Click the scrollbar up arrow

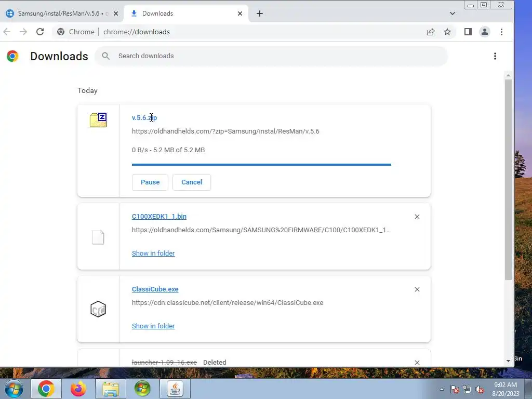tap(508, 75)
